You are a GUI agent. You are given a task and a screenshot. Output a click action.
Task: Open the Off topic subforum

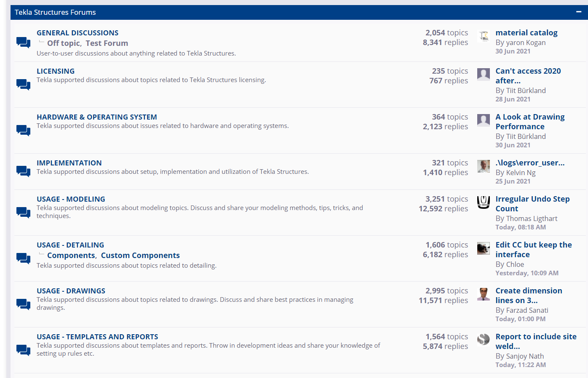tap(64, 43)
